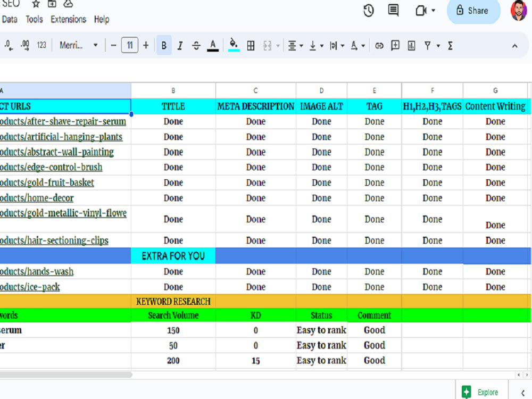532x399 pixels.
Task: Open the functions sigma icon
Action: tap(450, 45)
